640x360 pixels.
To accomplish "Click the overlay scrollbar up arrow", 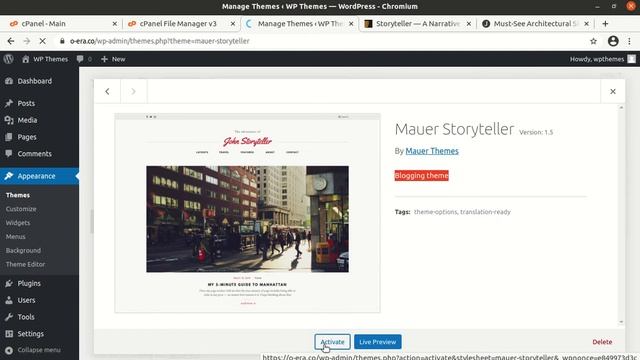I will (x=621, y=107).
